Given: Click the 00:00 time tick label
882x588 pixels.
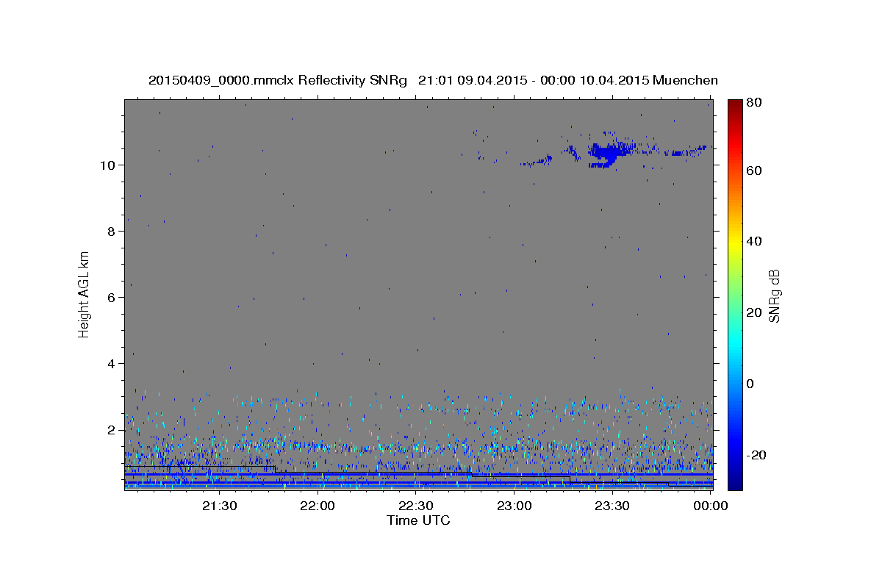Looking at the screenshot, I should tap(710, 506).
